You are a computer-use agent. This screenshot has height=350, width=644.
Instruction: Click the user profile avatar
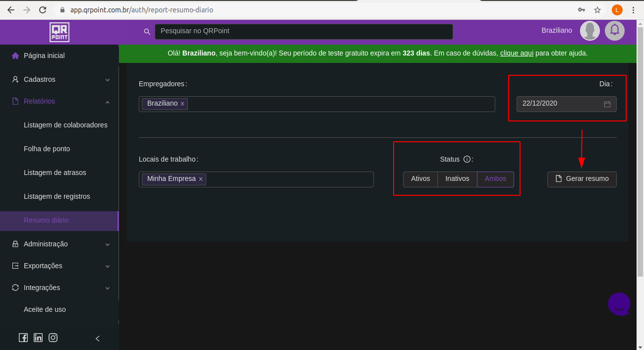[590, 31]
